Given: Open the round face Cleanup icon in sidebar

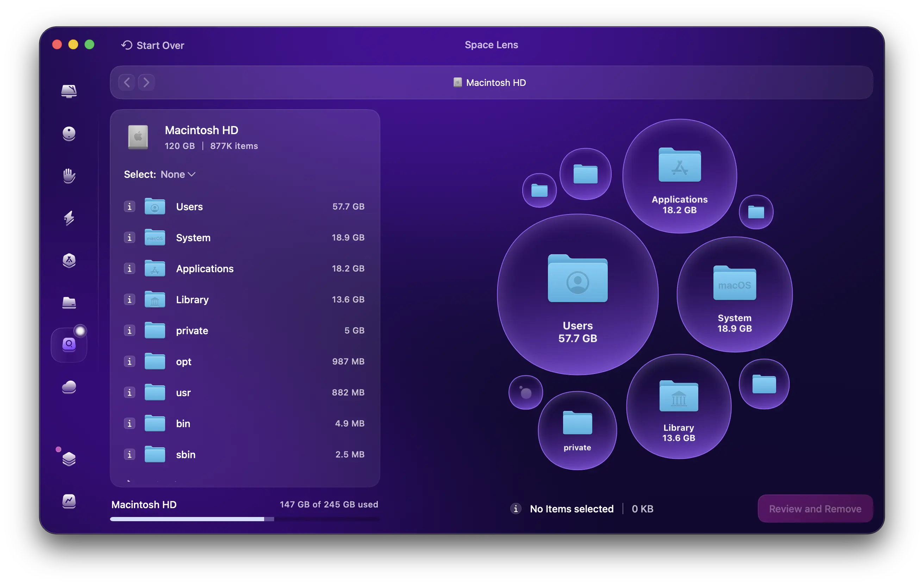Looking at the screenshot, I should coord(69,133).
